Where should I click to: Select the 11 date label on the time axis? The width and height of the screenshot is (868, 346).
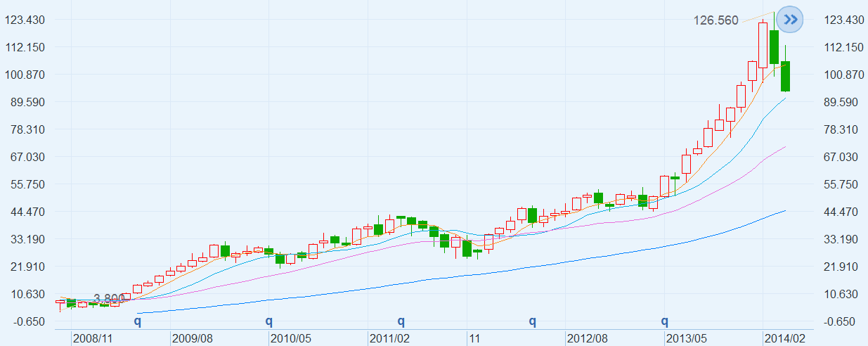point(474,338)
